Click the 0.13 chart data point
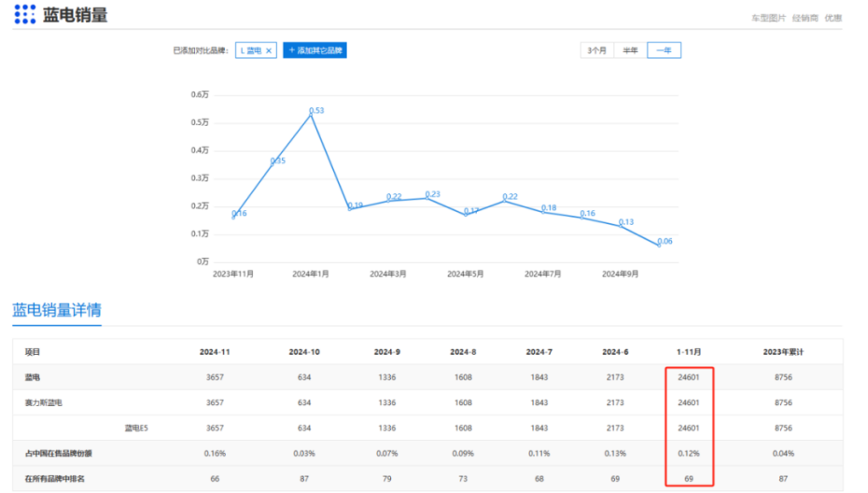The image size is (868, 493). pyautogui.click(x=621, y=225)
